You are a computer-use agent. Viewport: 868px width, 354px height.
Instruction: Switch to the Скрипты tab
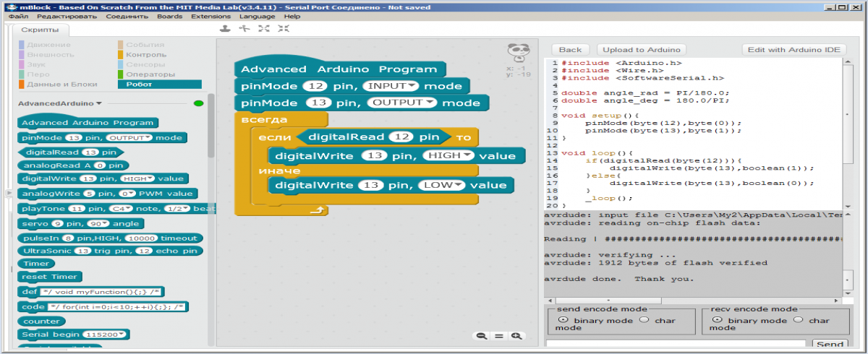pos(41,30)
